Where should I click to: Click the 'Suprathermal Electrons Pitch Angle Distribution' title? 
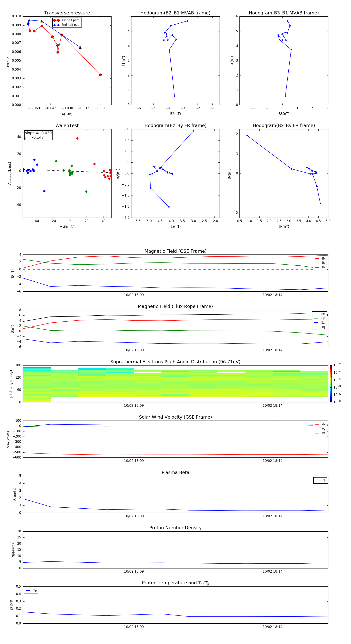[175, 362]
